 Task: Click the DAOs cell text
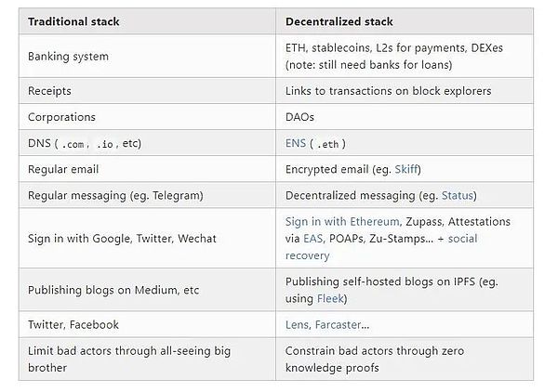tap(299, 118)
